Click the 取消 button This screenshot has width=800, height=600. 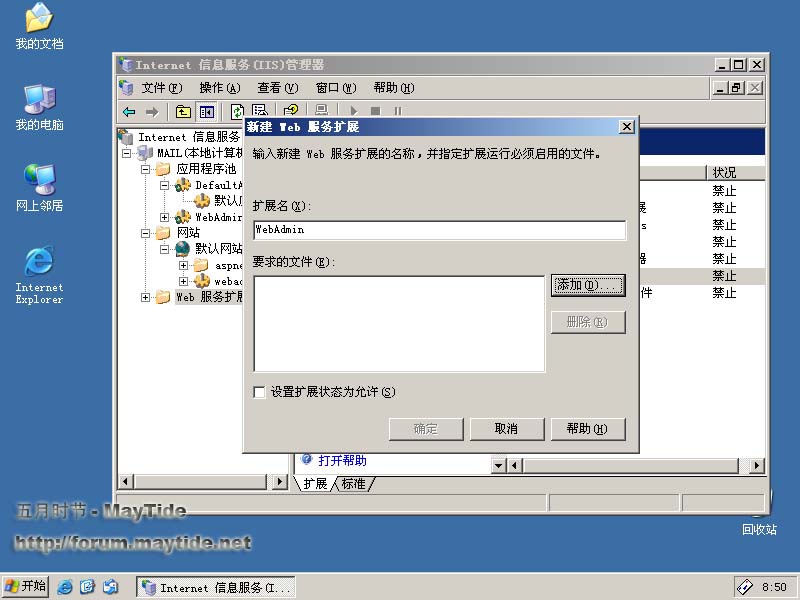506,429
